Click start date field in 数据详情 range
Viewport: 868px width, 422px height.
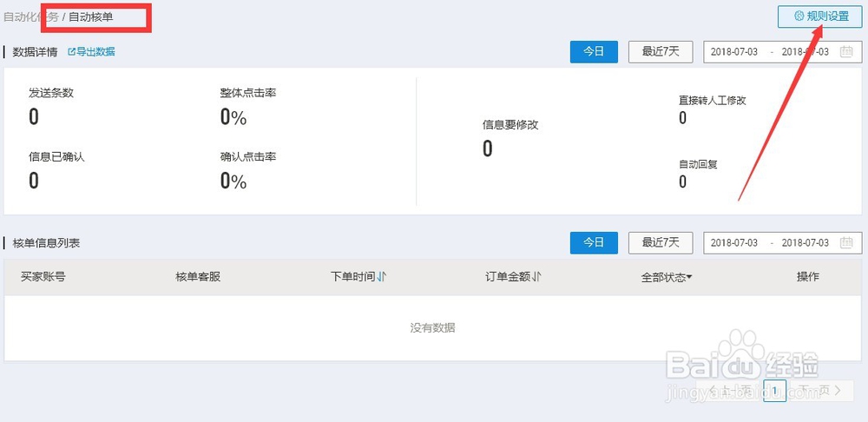pyautogui.click(x=734, y=52)
